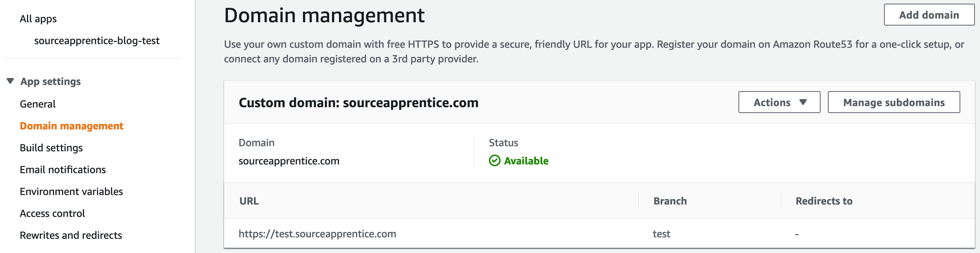This screenshot has width=980, height=253.
Task: Click the Domain management page title
Action: click(324, 15)
